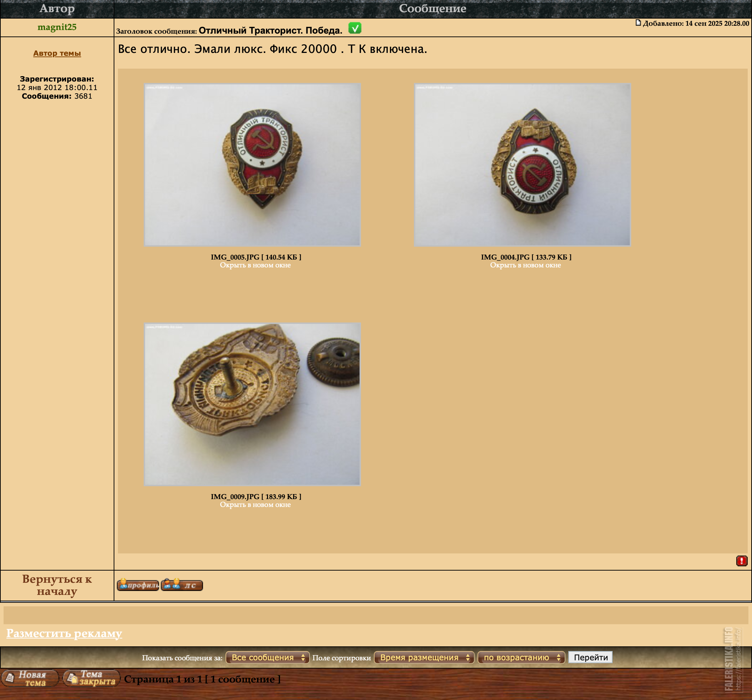
Task: Click the small post page icon near the date
Action: pyautogui.click(x=638, y=23)
